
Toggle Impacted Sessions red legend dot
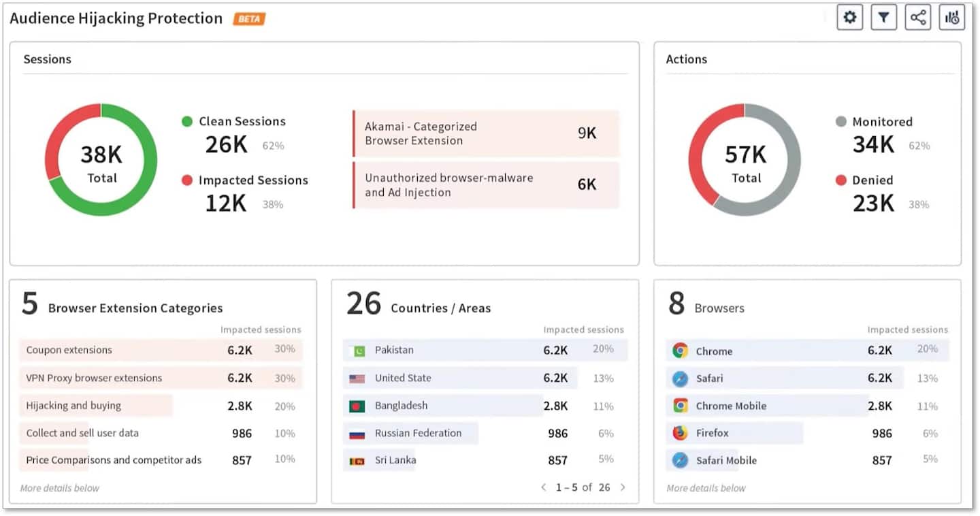[x=187, y=180]
